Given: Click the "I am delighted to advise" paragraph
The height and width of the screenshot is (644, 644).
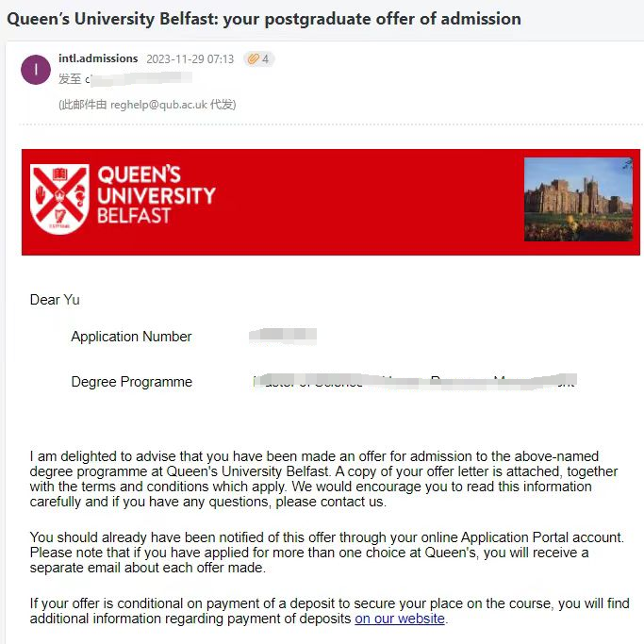Looking at the screenshot, I should (321, 479).
